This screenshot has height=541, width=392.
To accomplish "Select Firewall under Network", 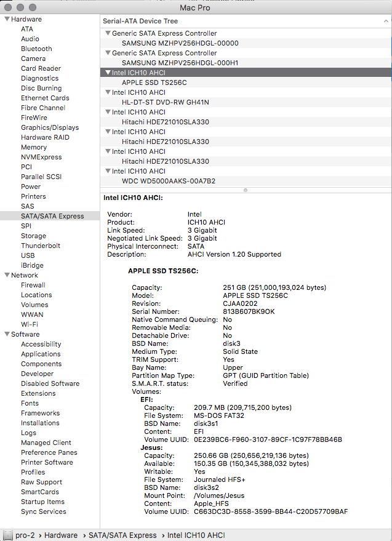I will (x=33, y=284).
